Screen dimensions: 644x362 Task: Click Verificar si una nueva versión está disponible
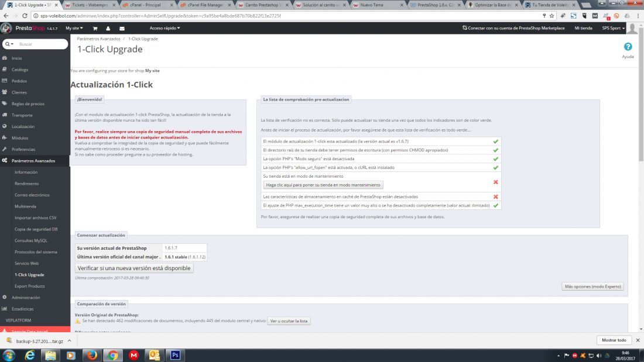pos(134,268)
